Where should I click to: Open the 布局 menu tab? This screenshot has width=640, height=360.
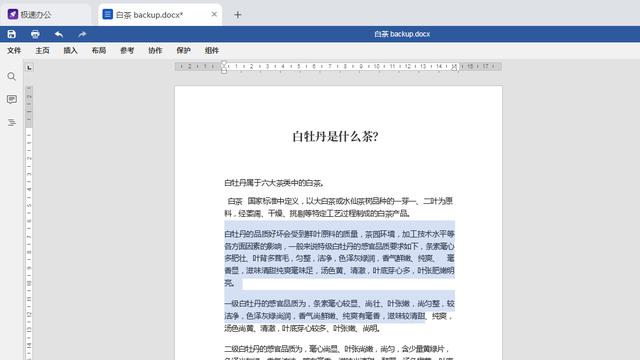click(x=99, y=51)
